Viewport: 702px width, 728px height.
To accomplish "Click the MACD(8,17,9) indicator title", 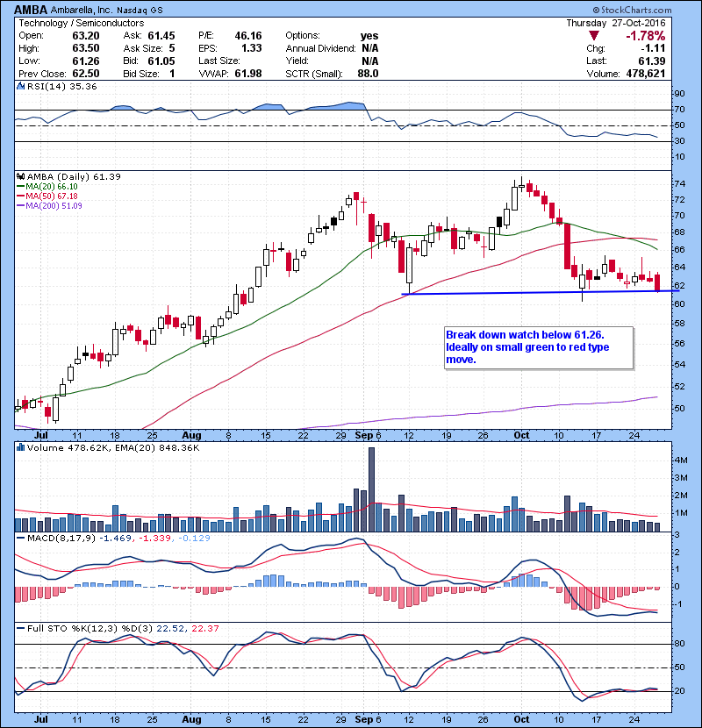I will (x=61, y=539).
